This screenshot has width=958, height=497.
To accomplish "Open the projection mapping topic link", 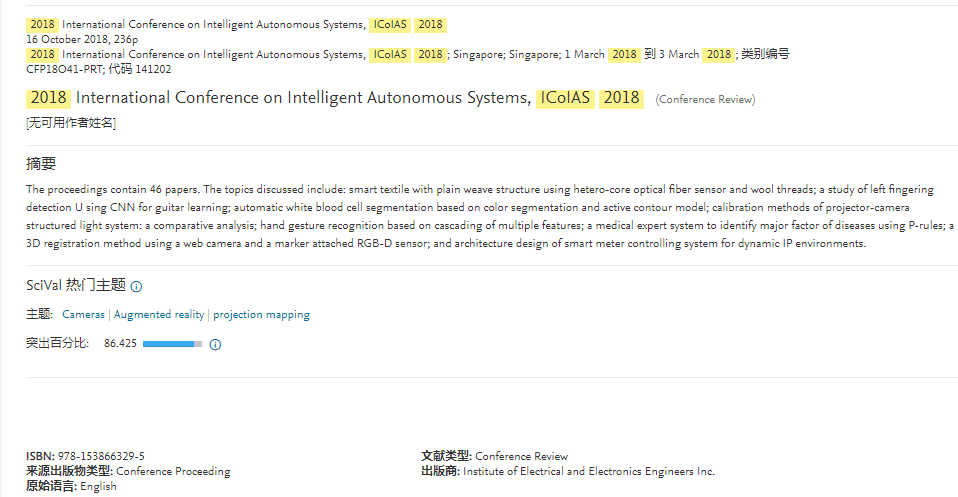I will coord(261,314).
